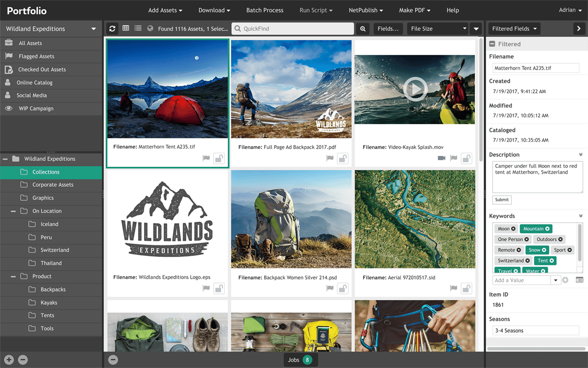The image size is (588, 368).
Task: Collapse the On Location folder
Action: pos(13,211)
